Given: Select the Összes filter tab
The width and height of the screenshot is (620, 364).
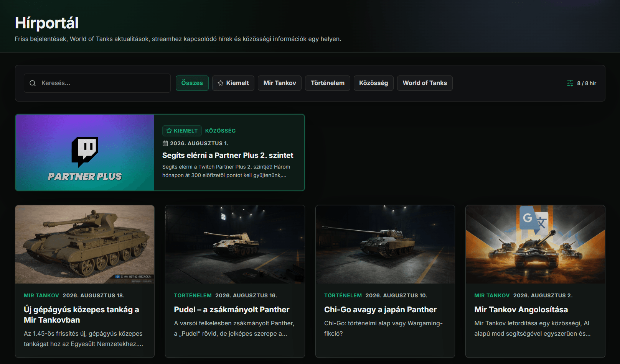Looking at the screenshot, I should coord(192,83).
